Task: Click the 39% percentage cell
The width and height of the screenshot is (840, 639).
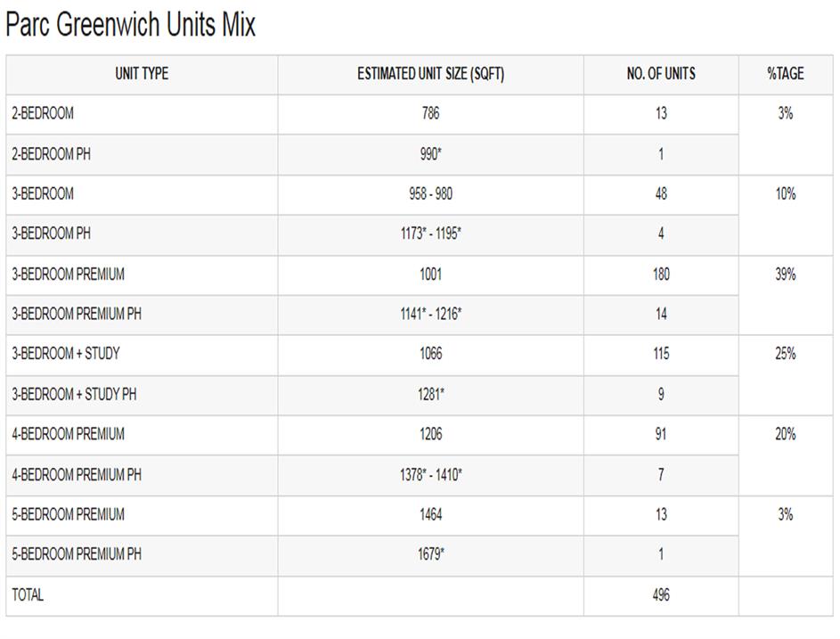Action: coord(785,274)
